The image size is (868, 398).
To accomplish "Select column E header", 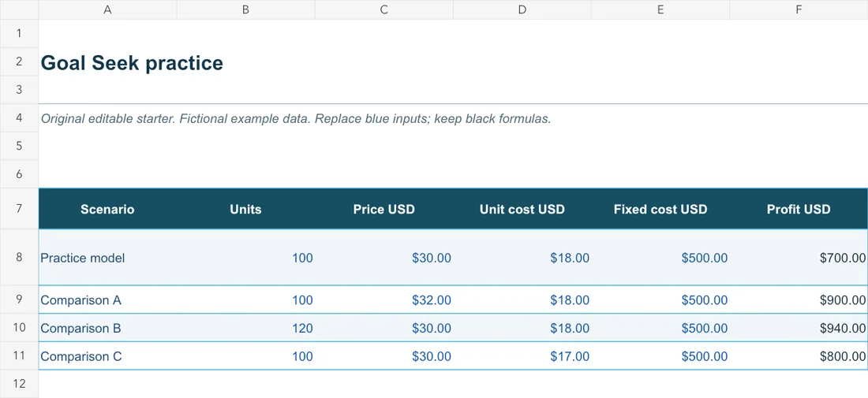I will (x=660, y=9).
